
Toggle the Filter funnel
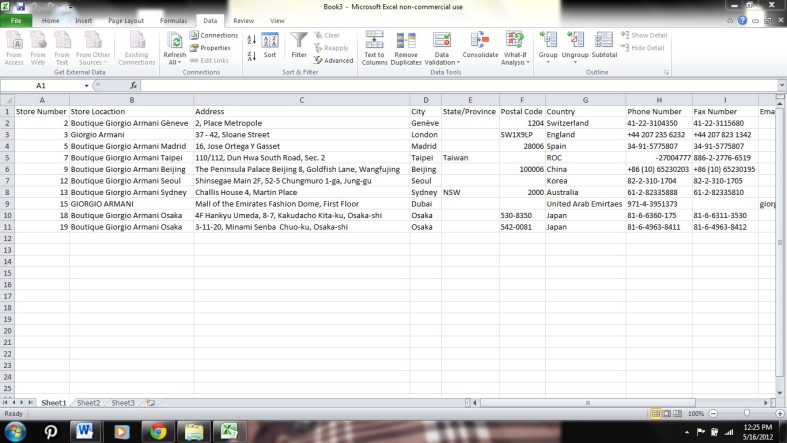pyautogui.click(x=299, y=45)
